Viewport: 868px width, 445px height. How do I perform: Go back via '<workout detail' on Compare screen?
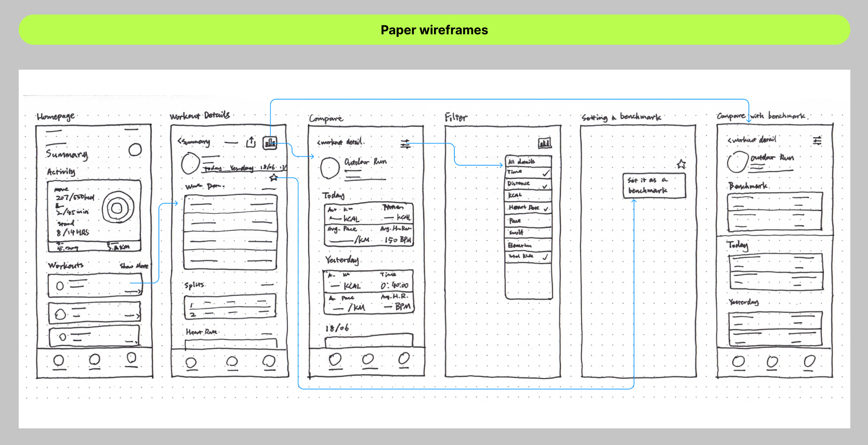coord(341,142)
